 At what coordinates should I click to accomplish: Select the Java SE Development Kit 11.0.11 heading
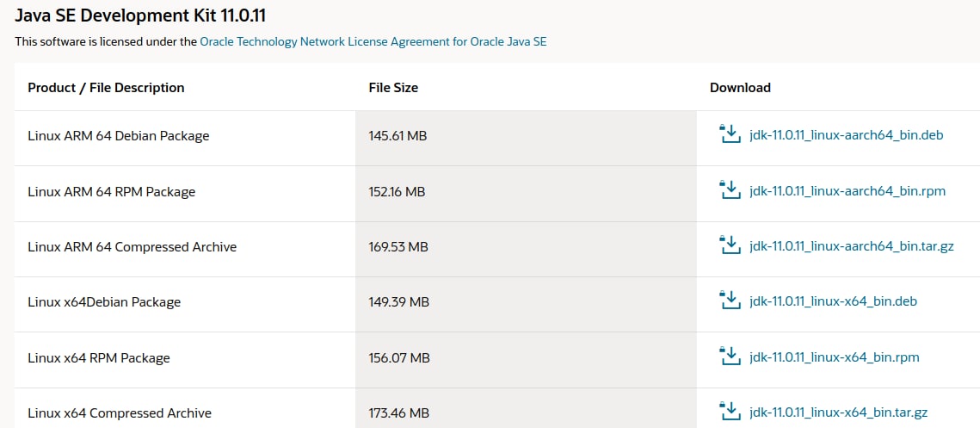(x=140, y=16)
